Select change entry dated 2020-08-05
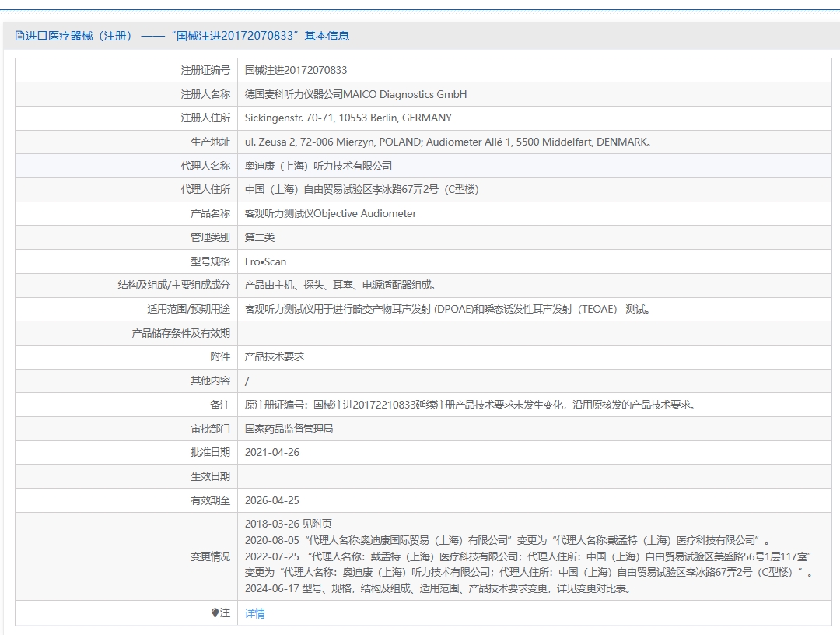 coord(508,540)
